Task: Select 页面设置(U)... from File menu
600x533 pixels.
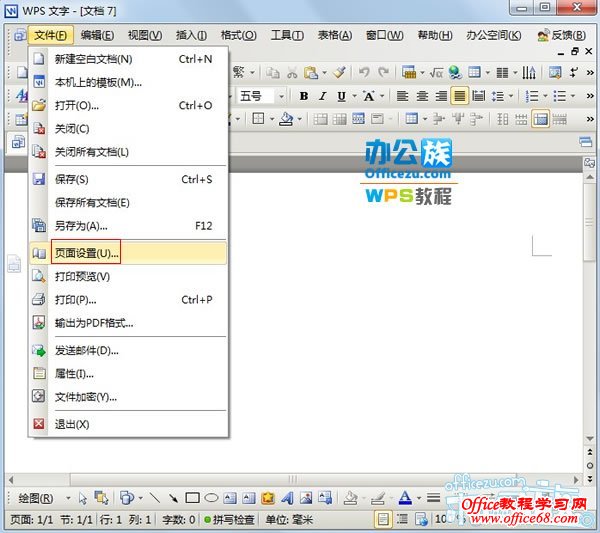Action: click(x=86, y=253)
